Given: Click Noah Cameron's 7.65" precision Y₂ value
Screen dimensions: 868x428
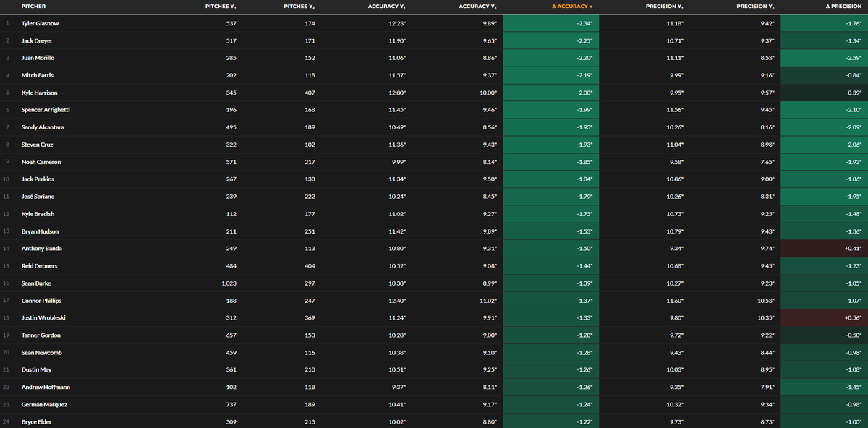Looking at the screenshot, I should [765, 162].
